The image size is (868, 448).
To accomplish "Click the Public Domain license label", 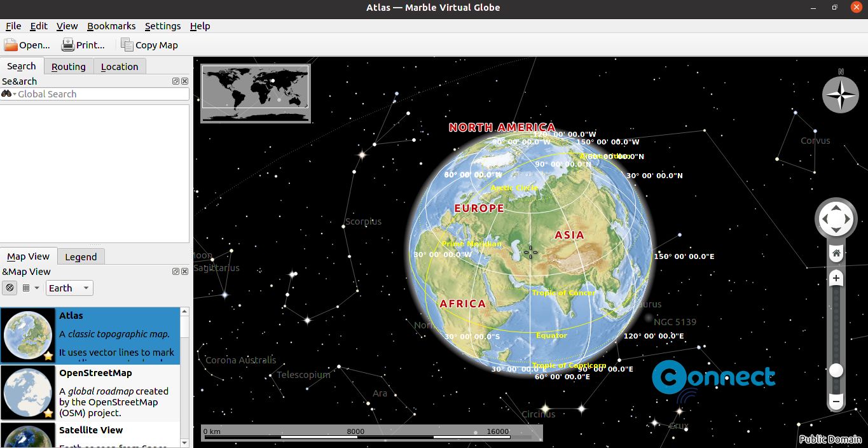I will [830, 439].
